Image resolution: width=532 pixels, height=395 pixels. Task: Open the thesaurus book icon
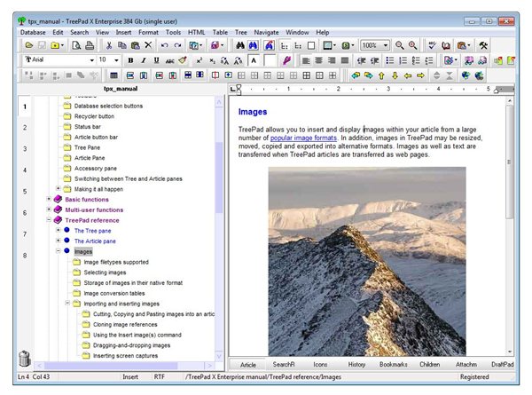pos(445,45)
